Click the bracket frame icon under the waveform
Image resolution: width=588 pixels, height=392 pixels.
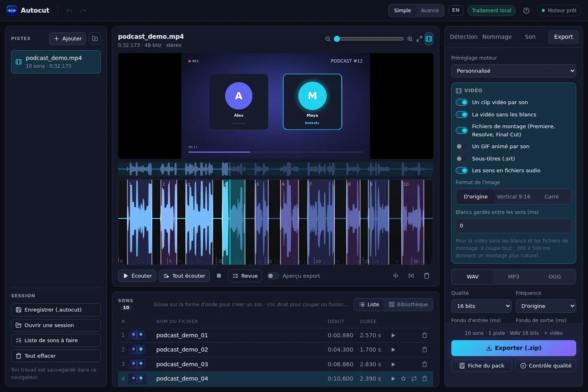tap(411, 276)
